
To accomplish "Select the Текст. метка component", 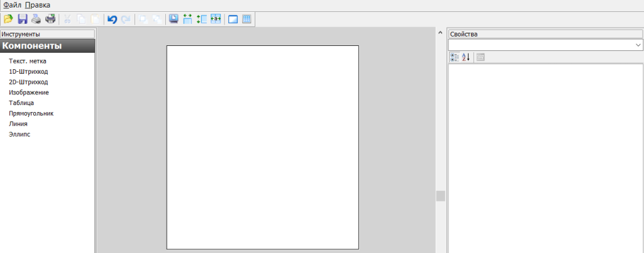I will pos(28,61).
